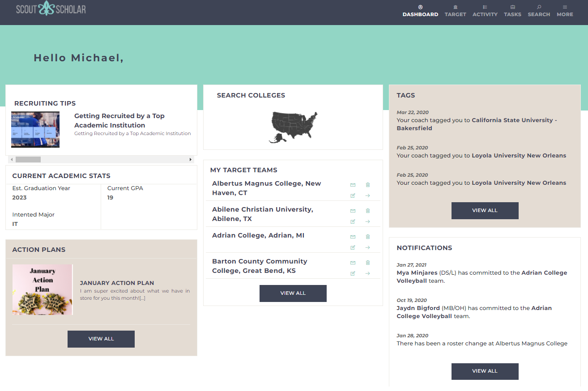Viewport: 588px width, 391px height.
Task: Expand the More menu
Action: click(565, 11)
